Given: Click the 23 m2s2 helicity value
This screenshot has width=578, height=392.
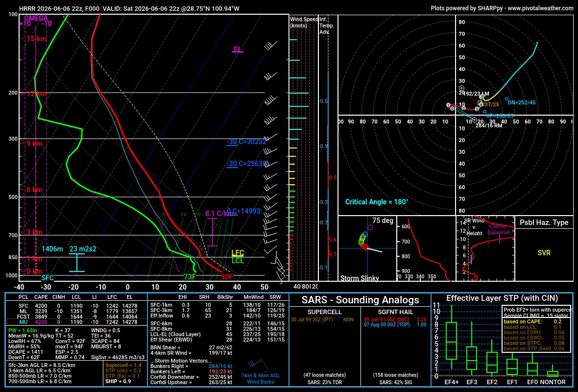Looking at the screenshot, I should click(x=83, y=249).
